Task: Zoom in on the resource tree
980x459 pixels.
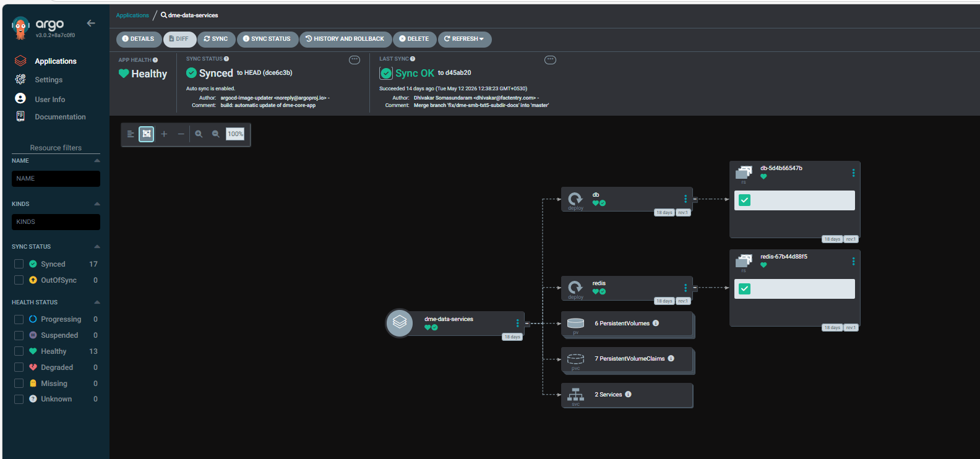Action: coord(199,134)
